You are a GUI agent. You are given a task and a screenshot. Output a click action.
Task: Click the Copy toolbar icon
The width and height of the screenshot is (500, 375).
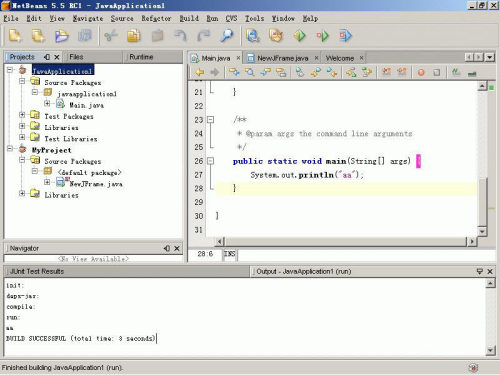(x=134, y=35)
